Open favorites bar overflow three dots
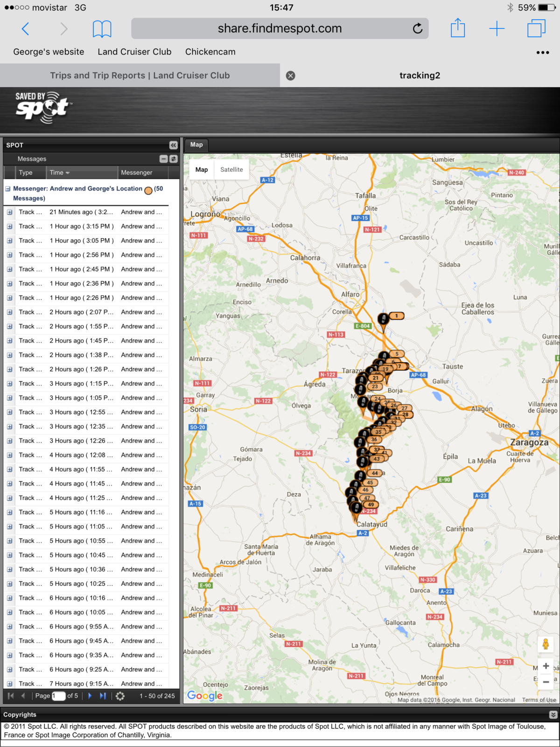Image resolution: width=560 pixels, height=747 pixels. [543, 52]
